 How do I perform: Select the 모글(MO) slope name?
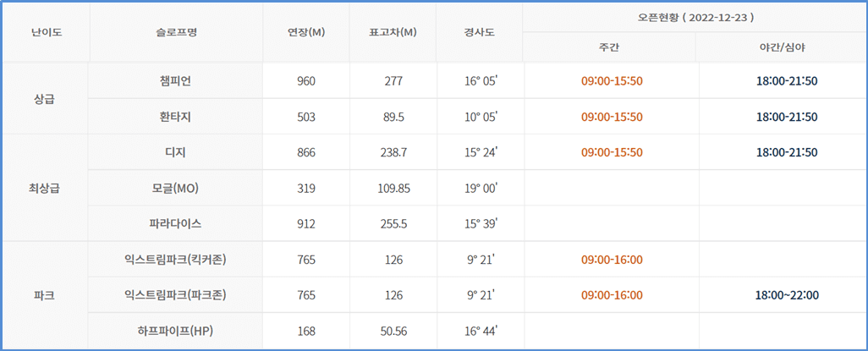(x=177, y=189)
